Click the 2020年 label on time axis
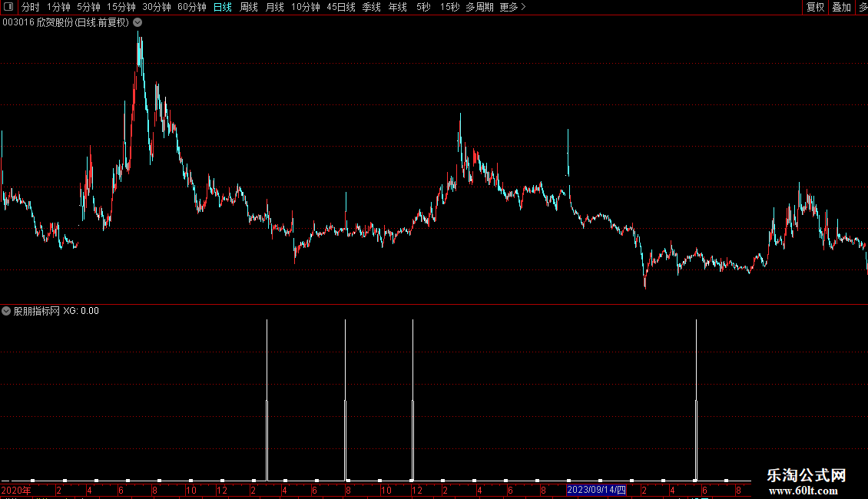868x499 pixels. [x=16, y=490]
